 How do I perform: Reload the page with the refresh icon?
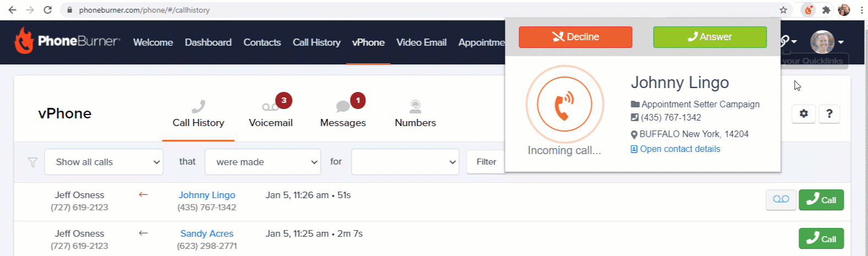(x=48, y=10)
